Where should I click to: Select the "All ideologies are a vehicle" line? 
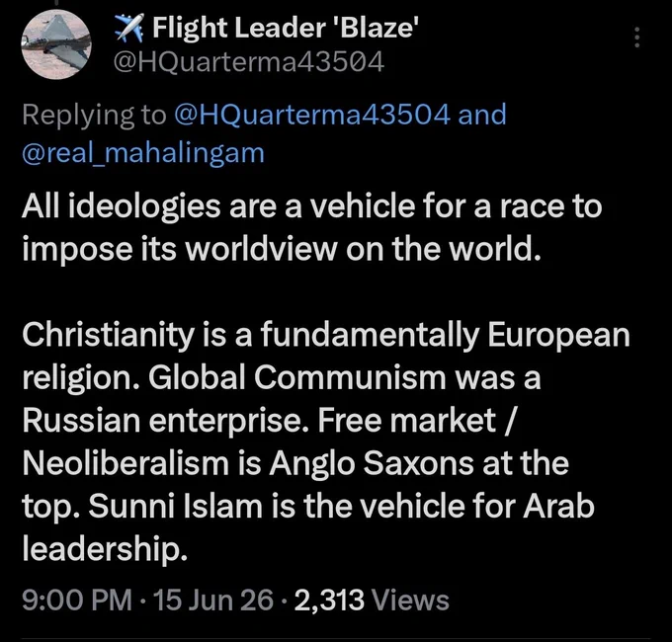pos(312,206)
